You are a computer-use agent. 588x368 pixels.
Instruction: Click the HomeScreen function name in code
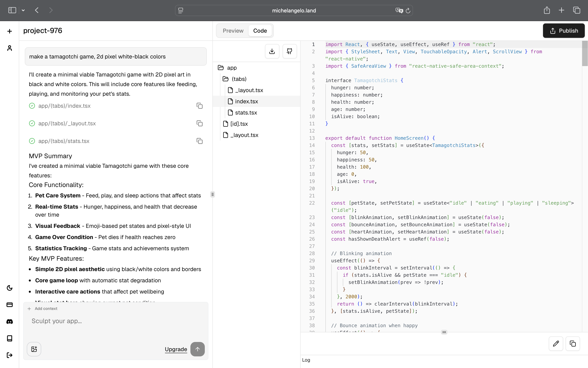(x=409, y=138)
